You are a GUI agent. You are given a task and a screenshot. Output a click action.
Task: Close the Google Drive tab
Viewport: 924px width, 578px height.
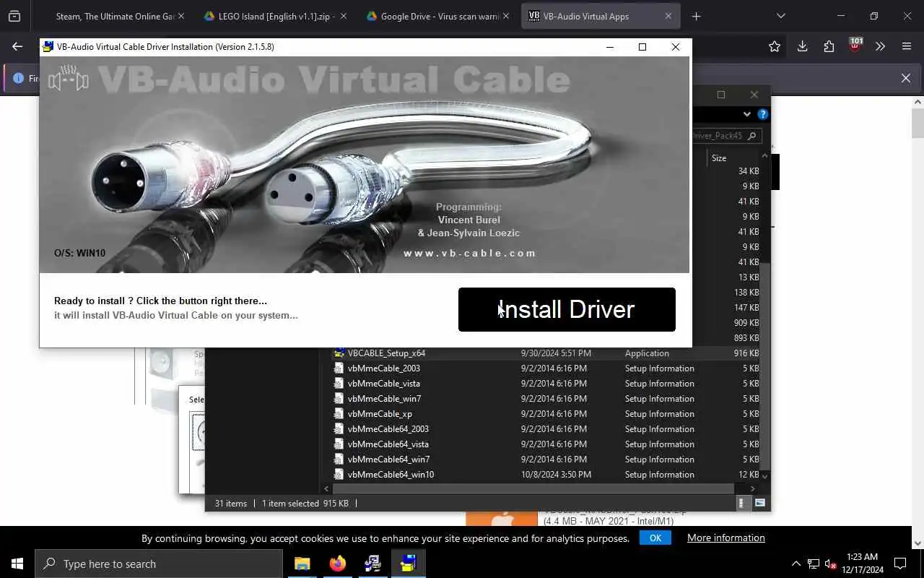pos(505,16)
